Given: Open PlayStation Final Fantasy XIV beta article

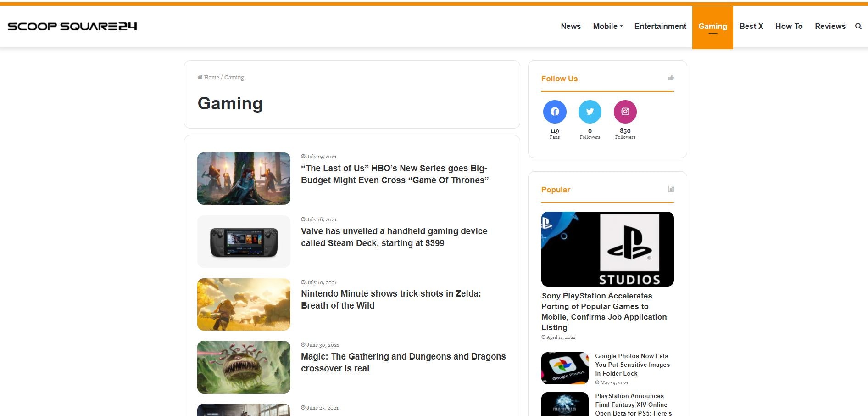Looking at the screenshot, I should coord(633,405).
